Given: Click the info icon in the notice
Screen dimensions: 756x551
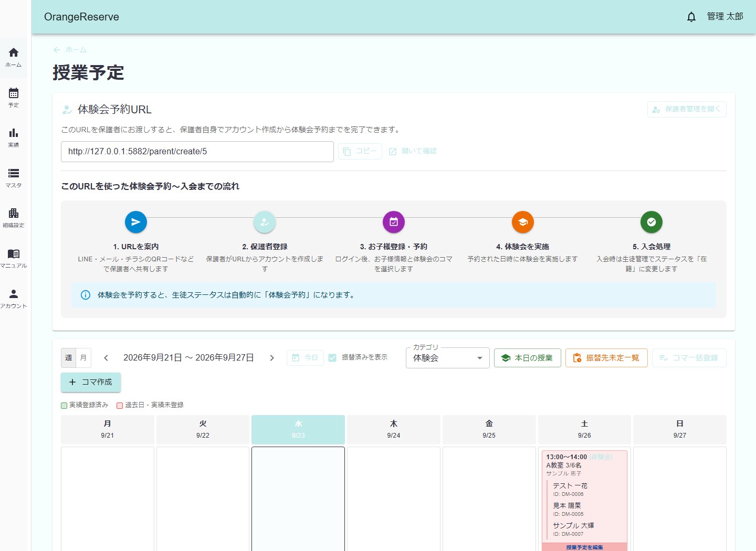Looking at the screenshot, I should pos(86,295).
